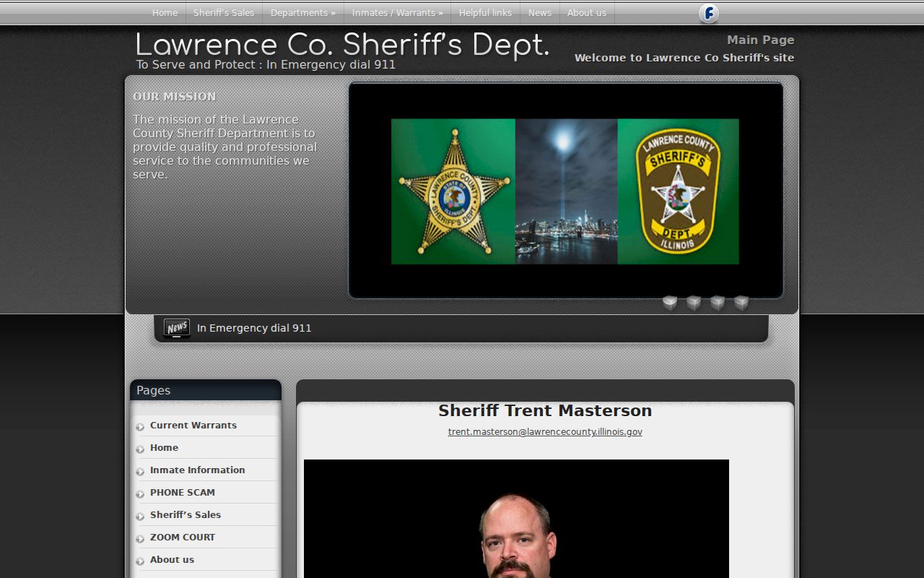This screenshot has width=924, height=578.
Task: Select the second slideshow cube indicator
Action: coord(694,303)
